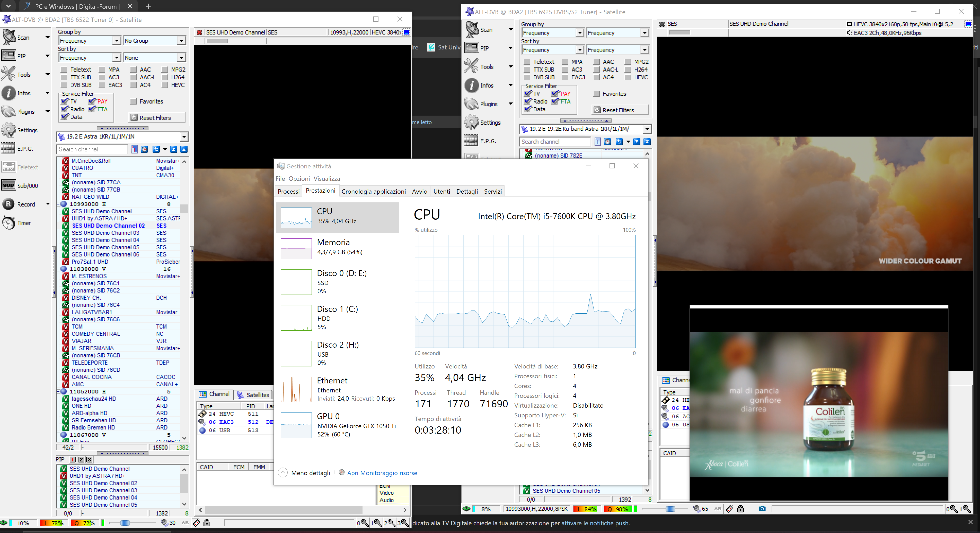The width and height of the screenshot is (980, 533).
Task: Click Reset Filters in right window
Action: click(620, 110)
